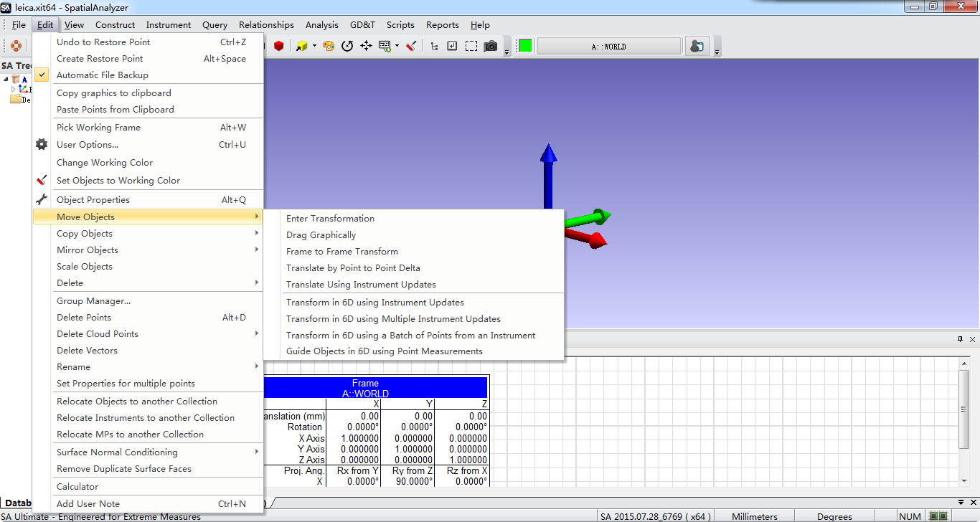980x522 pixels.
Task: Click the paintbrush icon beside Set Objects to Working Color
Action: (42, 180)
